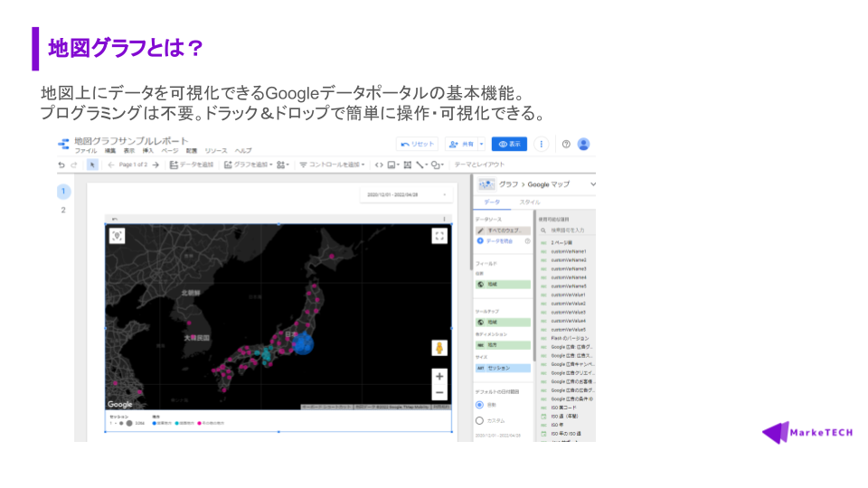This screenshot has height=488, width=868.
Task: Click the redo arrow in the toolbar
Action: click(x=74, y=164)
